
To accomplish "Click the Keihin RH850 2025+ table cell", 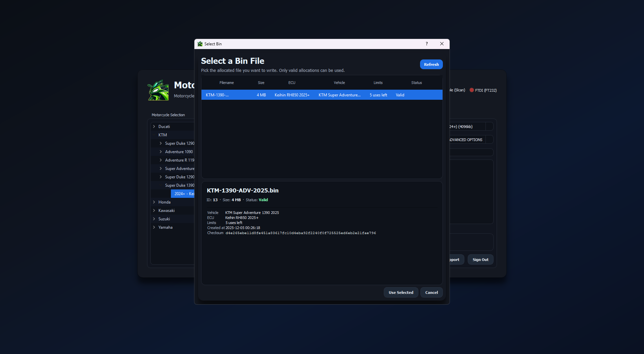I will [292, 95].
